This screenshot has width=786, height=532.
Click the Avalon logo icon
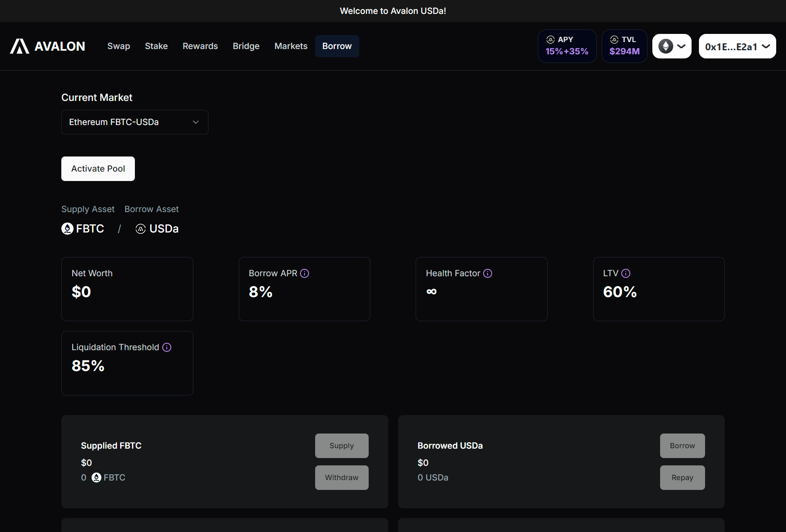pyautogui.click(x=19, y=46)
